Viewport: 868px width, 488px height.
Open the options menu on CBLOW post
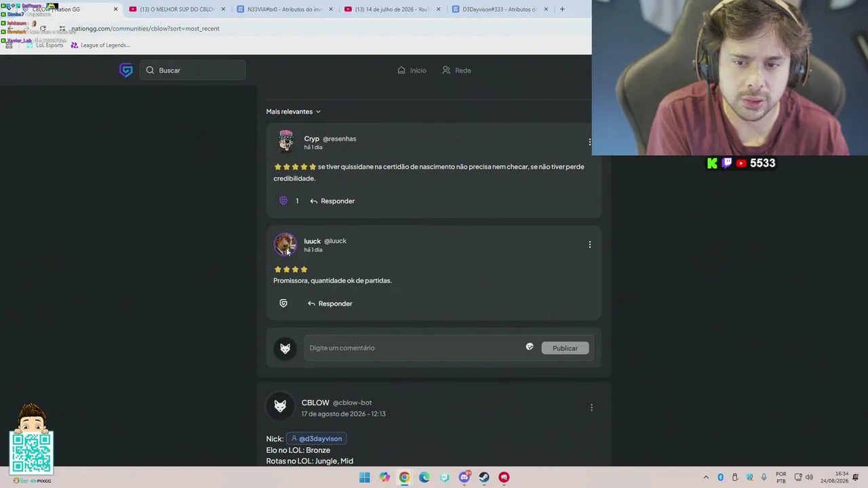point(591,407)
